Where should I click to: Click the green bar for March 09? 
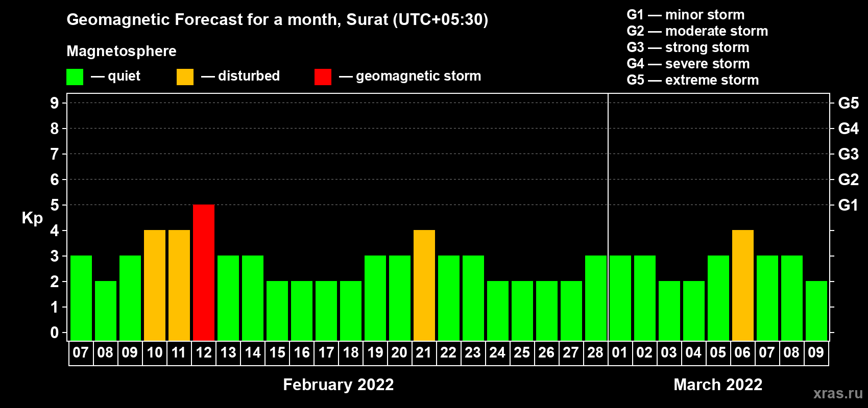tap(816, 311)
